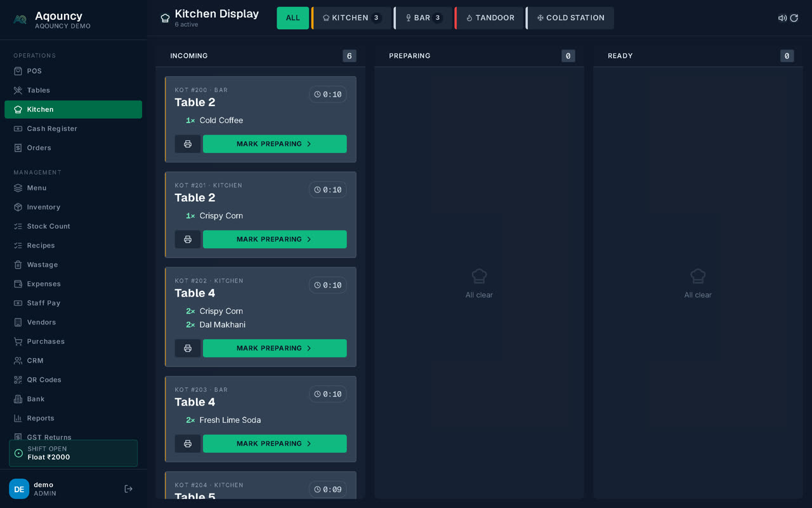Filter tickets by Tandoor station
The width and height of the screenshot is (812, 508).
coord(490,18)
